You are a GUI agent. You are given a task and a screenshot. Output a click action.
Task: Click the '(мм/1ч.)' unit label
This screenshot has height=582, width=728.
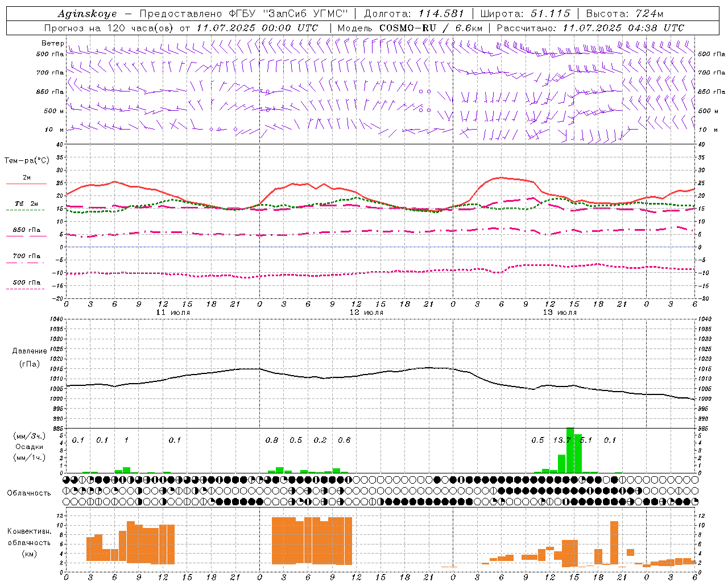tap(30, 457)
